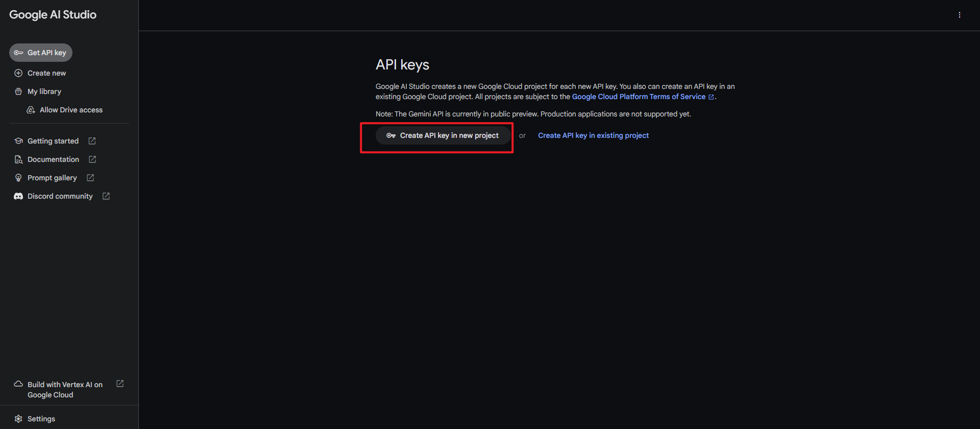980x429 pixels.
Task: Select Allow Drive access
Action: (x=71, y=110)
